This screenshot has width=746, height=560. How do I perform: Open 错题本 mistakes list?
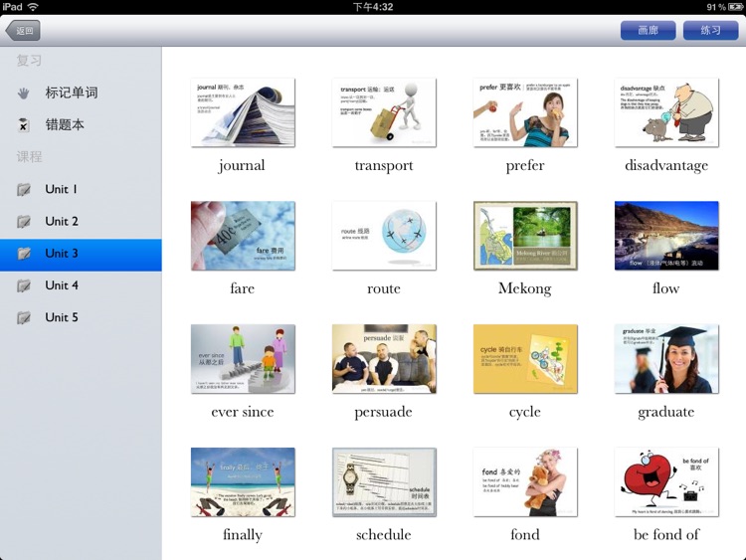point(81,124)
